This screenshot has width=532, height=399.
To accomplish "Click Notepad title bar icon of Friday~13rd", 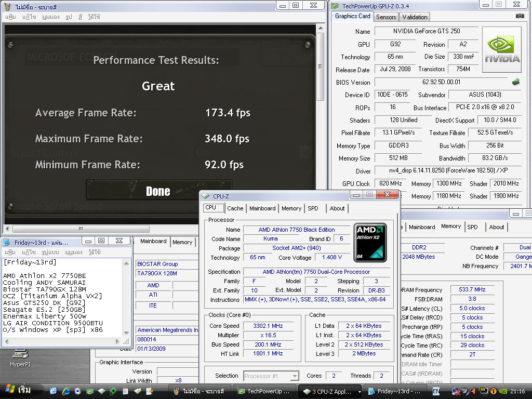I will 6,242.
